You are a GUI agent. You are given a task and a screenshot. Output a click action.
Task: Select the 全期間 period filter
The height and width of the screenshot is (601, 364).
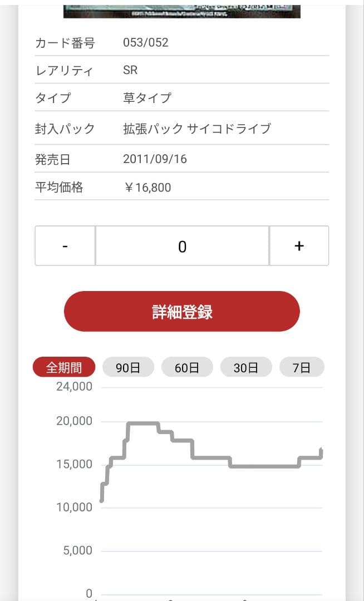point(63,367)
